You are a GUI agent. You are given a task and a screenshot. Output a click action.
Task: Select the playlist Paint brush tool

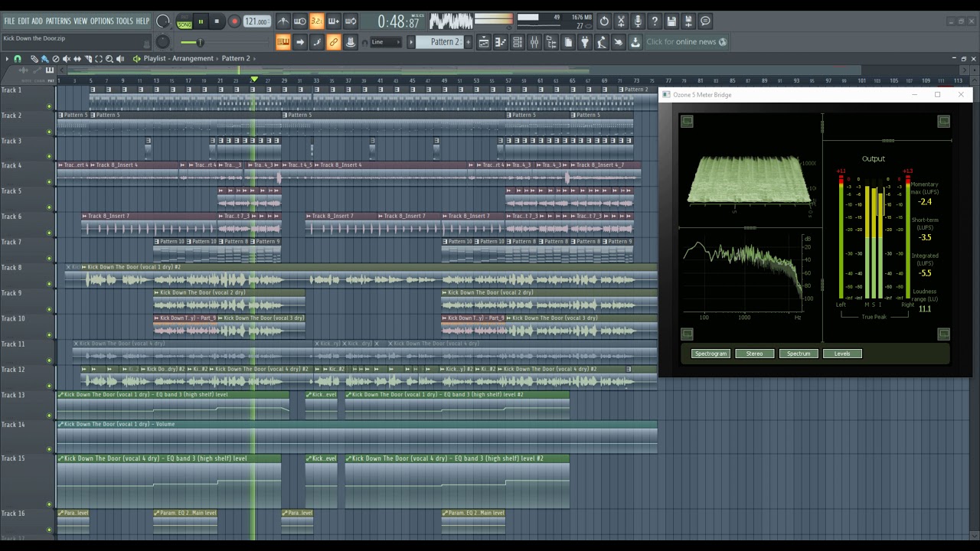coord(44,59)
